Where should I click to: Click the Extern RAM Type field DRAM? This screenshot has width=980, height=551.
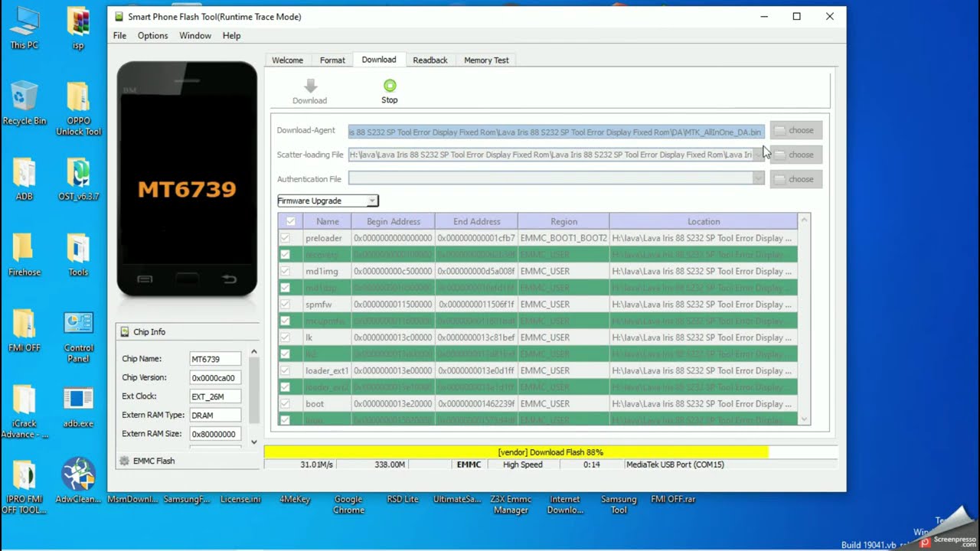215,415
